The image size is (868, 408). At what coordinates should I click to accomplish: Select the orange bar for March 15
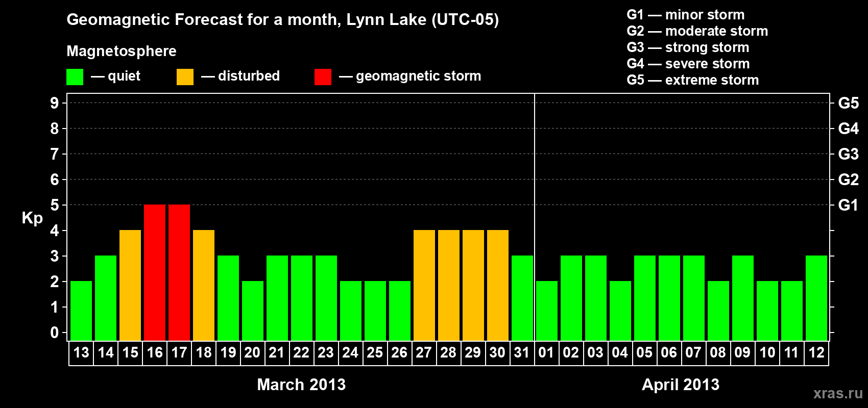130,285
